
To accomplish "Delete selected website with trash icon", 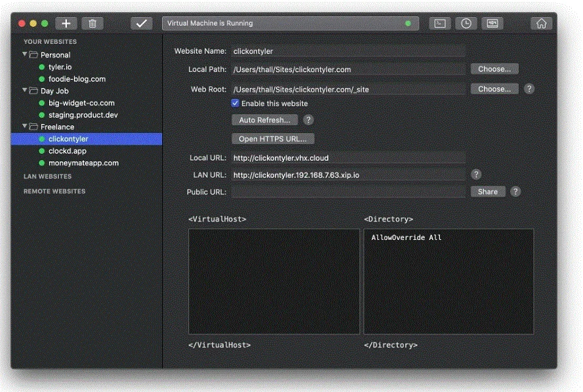I will pos(92,24).
